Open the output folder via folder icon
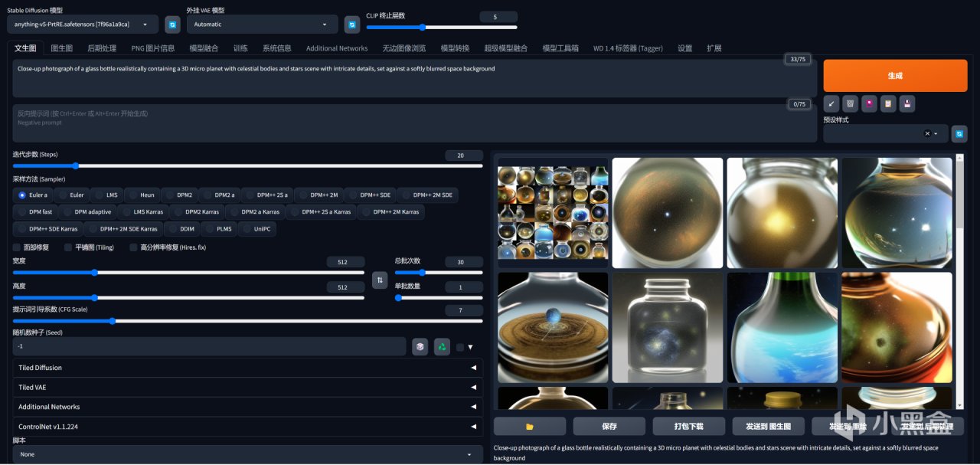Screen dimensions: 980x465 (x=529, y=426)
